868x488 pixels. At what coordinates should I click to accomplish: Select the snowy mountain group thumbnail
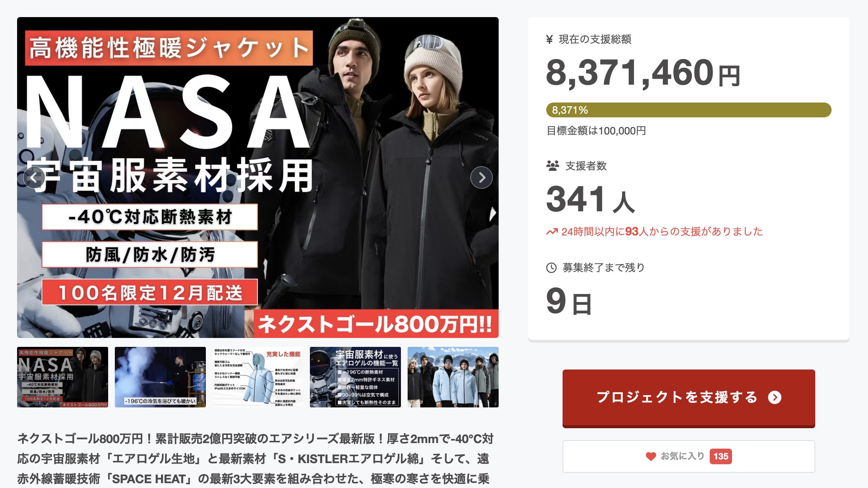coord(453,377)
